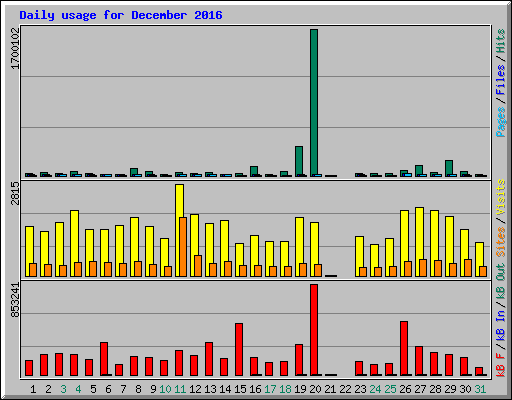This screenshot has height=400, width=512.
Task: Click the chart title 'Daily usage for December 2016'
Action: [x=121, y=15]
